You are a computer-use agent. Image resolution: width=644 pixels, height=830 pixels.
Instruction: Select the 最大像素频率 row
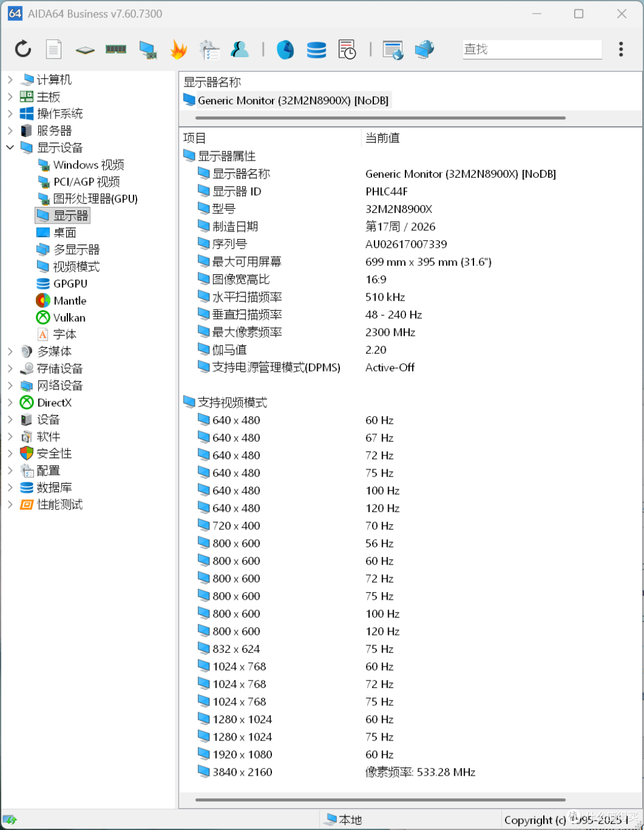point(409,332)
